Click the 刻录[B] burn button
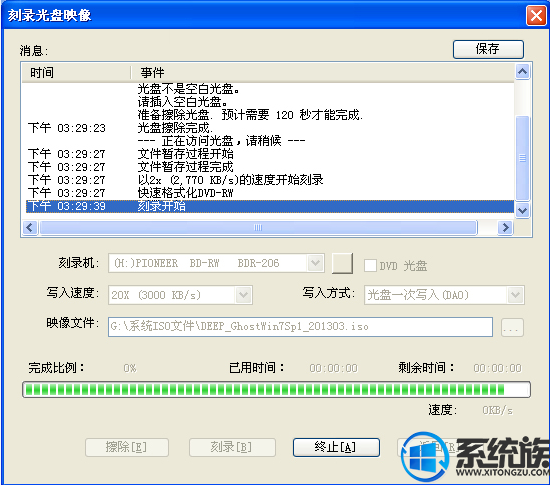This screenshot has height=485, width=550. 232,447
